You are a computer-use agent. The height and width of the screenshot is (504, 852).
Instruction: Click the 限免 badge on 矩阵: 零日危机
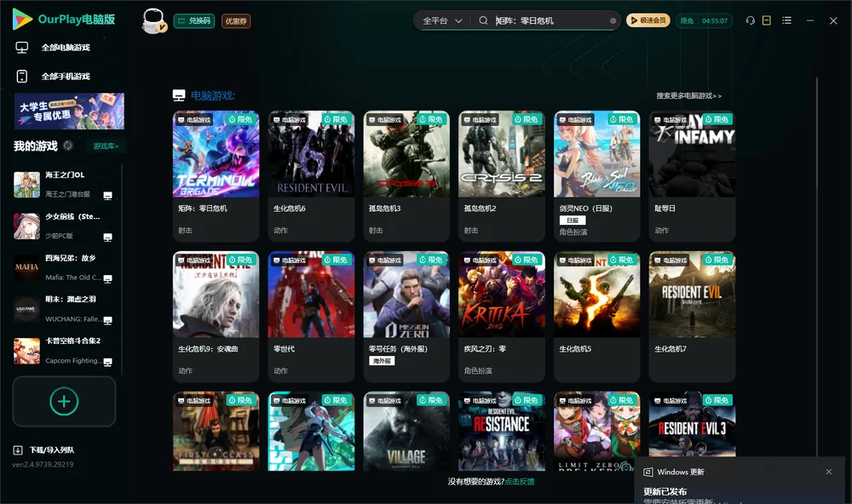click(x=241, y=119)
